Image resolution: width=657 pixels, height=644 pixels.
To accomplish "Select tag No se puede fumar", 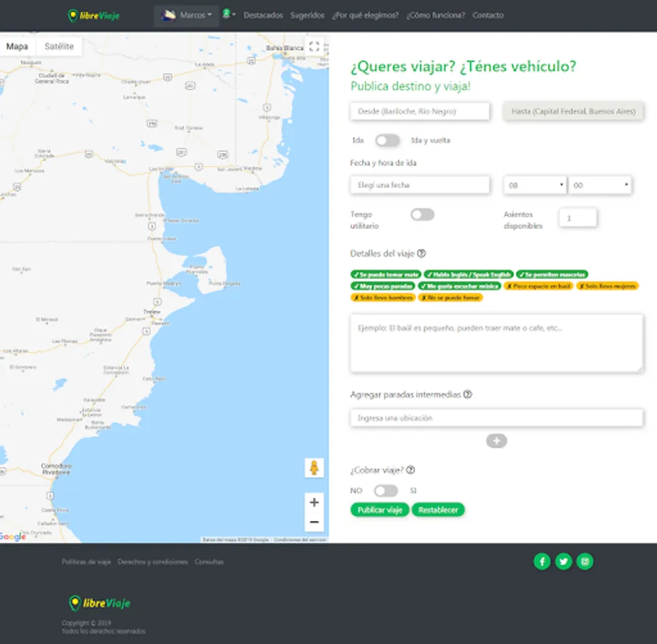I will pyautogui.click(x=450, y=298).
